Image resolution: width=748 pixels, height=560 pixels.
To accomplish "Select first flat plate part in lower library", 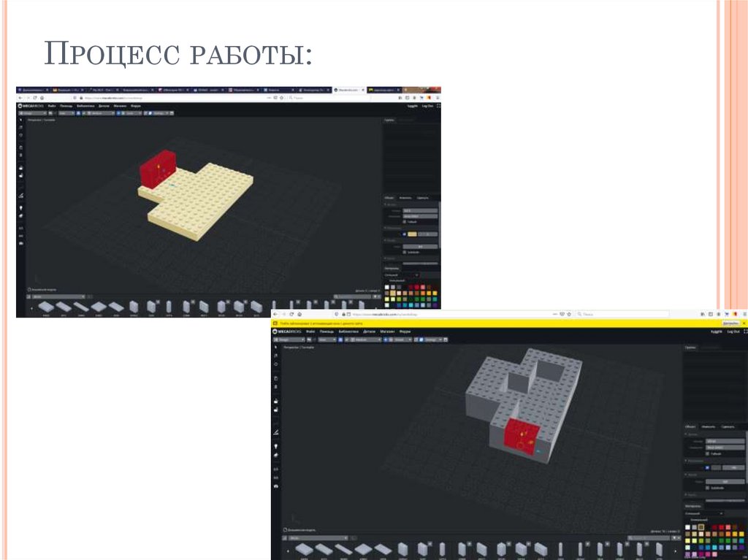I will pyautogui.click(x=304, y=549).
